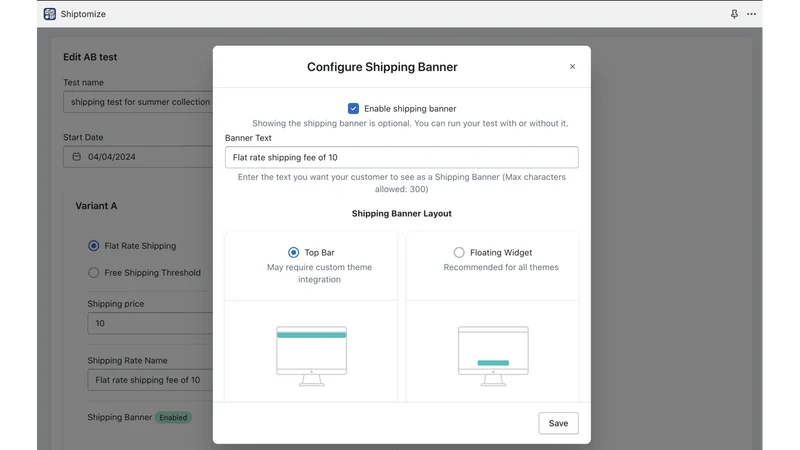Pin the Shiptomize app
The height and width of the screenshot is (450, 800).
[734, 14]
